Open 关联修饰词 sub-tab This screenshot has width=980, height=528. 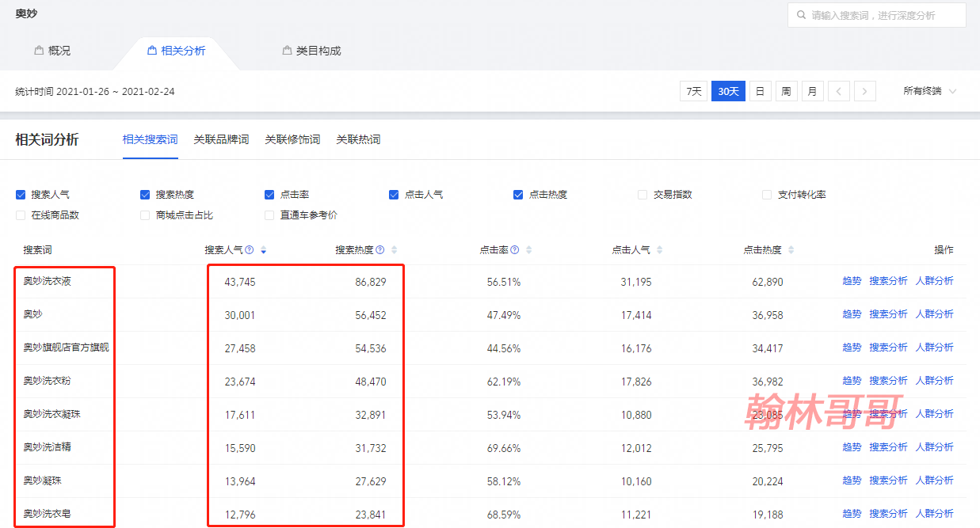coord(292,139)
